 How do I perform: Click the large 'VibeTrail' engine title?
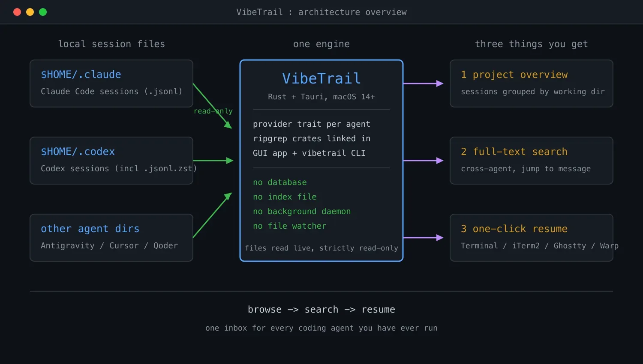(x=321, y=78)
